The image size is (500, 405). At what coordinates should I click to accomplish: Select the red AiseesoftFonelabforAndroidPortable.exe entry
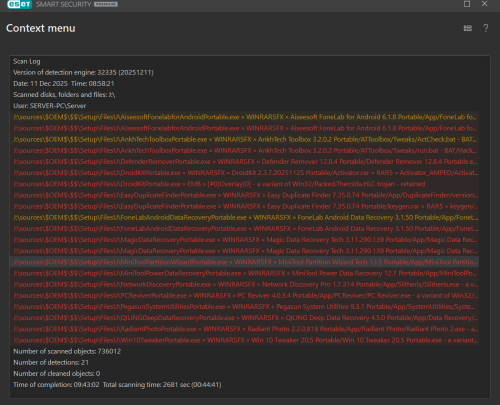pyautogui.click(x=246, y=128)
